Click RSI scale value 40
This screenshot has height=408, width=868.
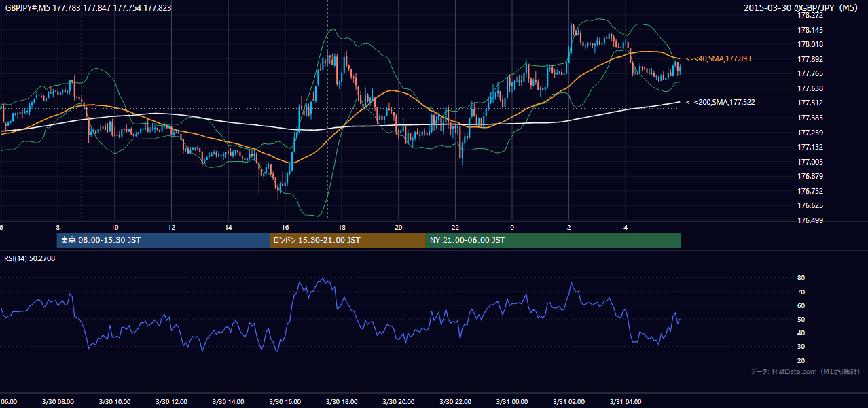click(x=801, y=333)
